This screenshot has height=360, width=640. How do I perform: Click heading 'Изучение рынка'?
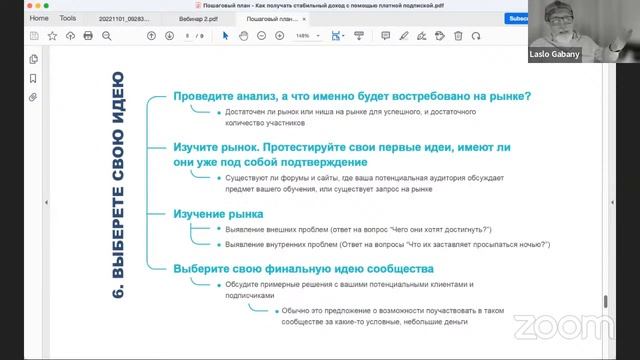pyautogui.click(x=218, y=214)
